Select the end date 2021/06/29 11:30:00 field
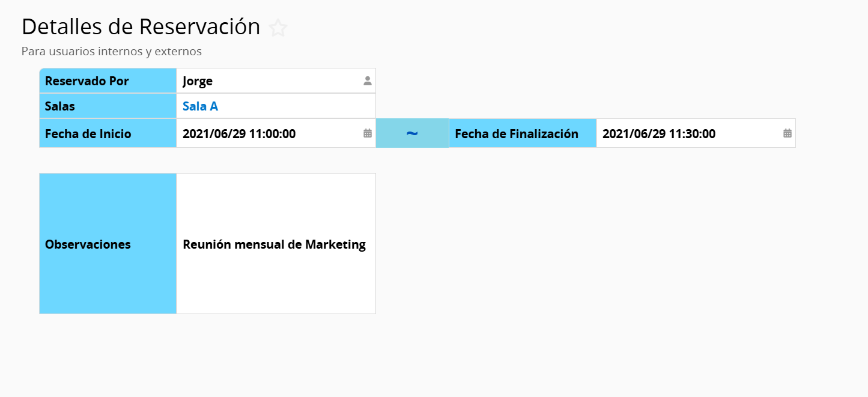The image size is (868, 397). [696, 133]
